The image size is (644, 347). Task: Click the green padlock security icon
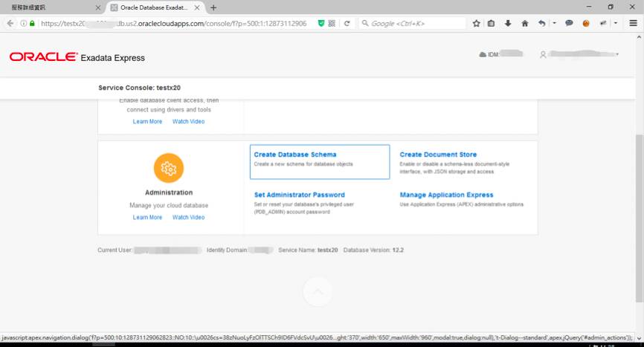click(32, 23)
